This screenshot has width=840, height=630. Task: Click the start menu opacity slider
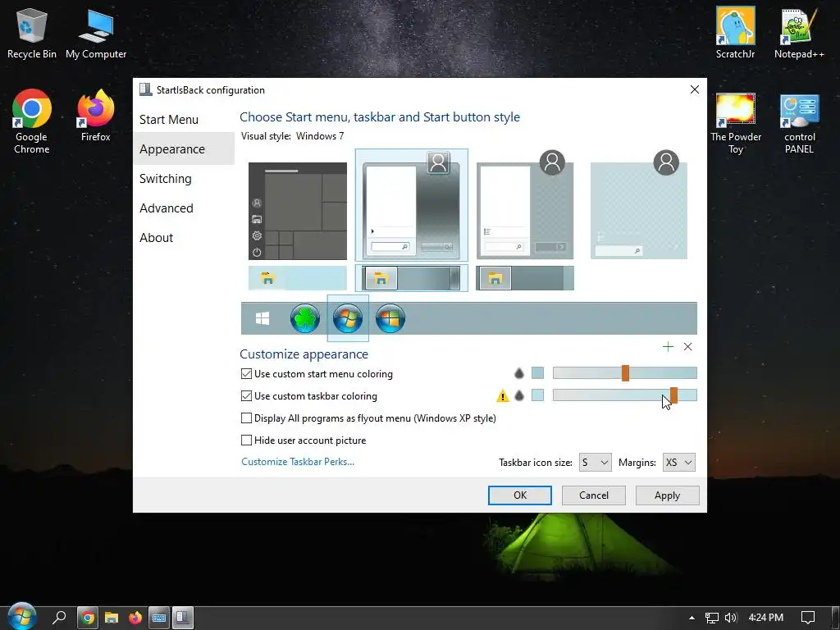[624, 373]
